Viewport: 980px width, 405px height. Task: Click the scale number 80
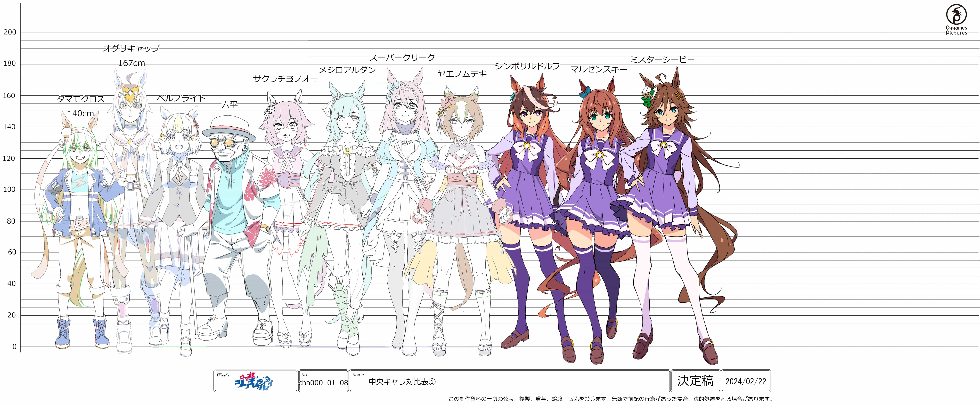click(x=11, y=221)
